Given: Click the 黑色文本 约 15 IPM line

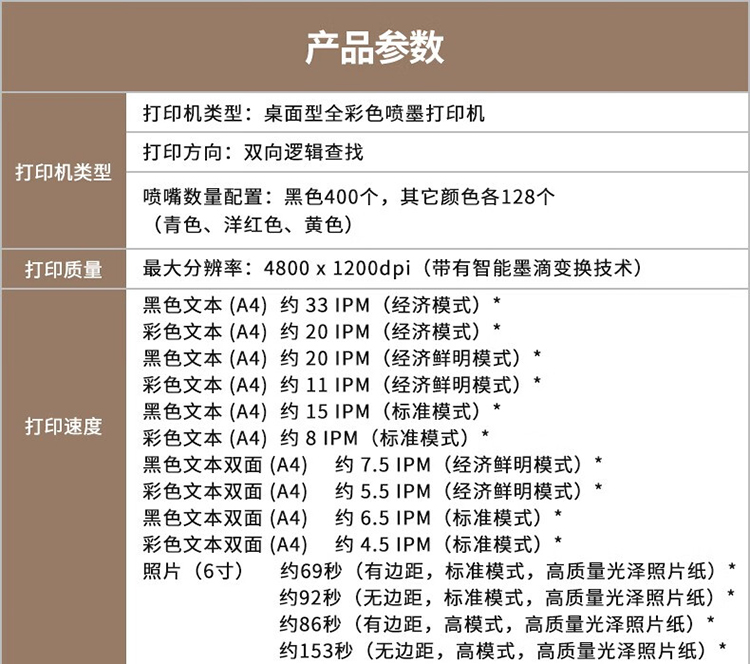Looking at the screenshot, I should [x=321, y=411].
